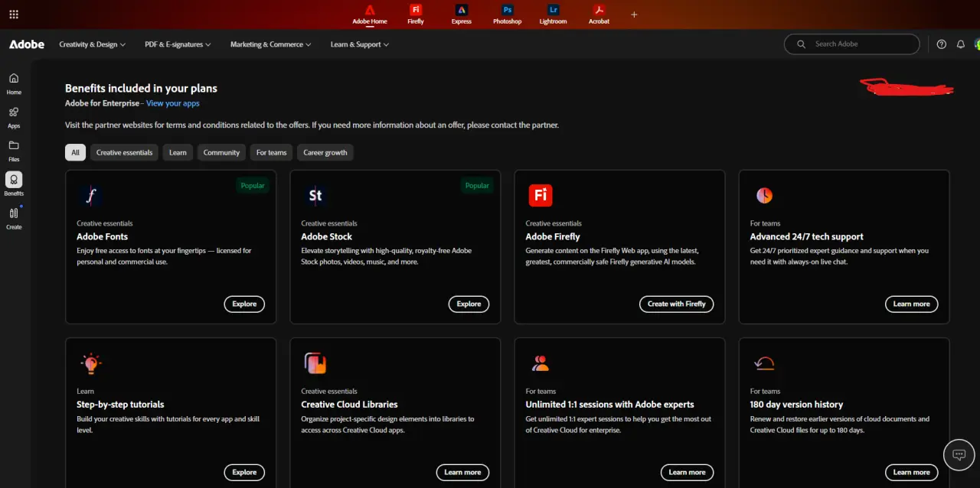Open the Firefly app shortcut in top bar
Screen dimensions: 980x488
click(x=416, y=14)
